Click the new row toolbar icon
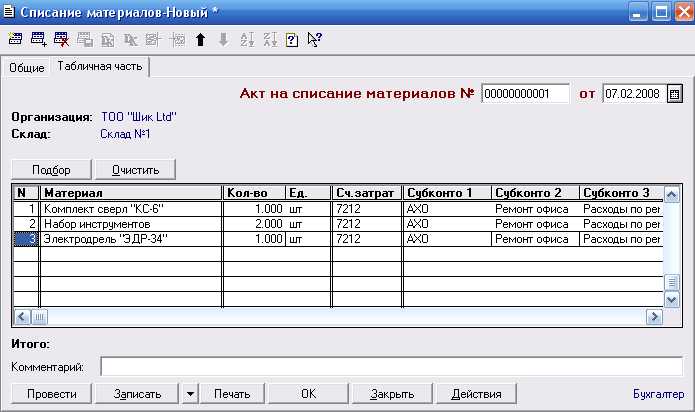This screenshot has width=695, height=412. pos(15,39)
